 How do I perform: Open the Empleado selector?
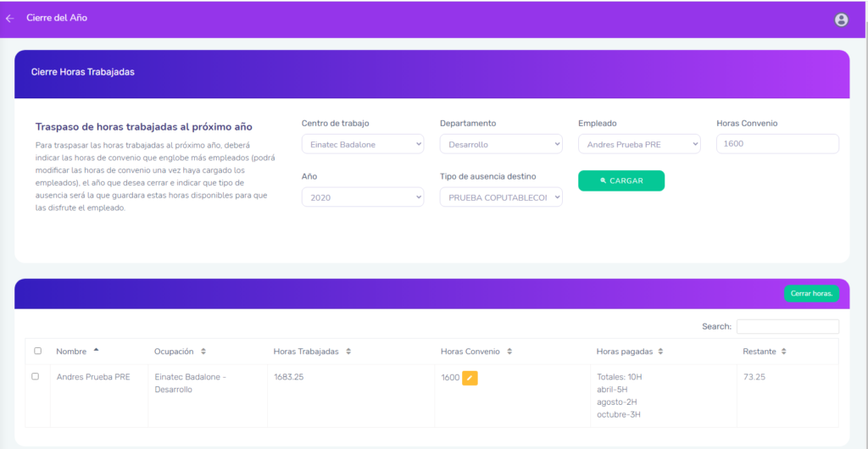pyautogui.click(x=639, y=144)
